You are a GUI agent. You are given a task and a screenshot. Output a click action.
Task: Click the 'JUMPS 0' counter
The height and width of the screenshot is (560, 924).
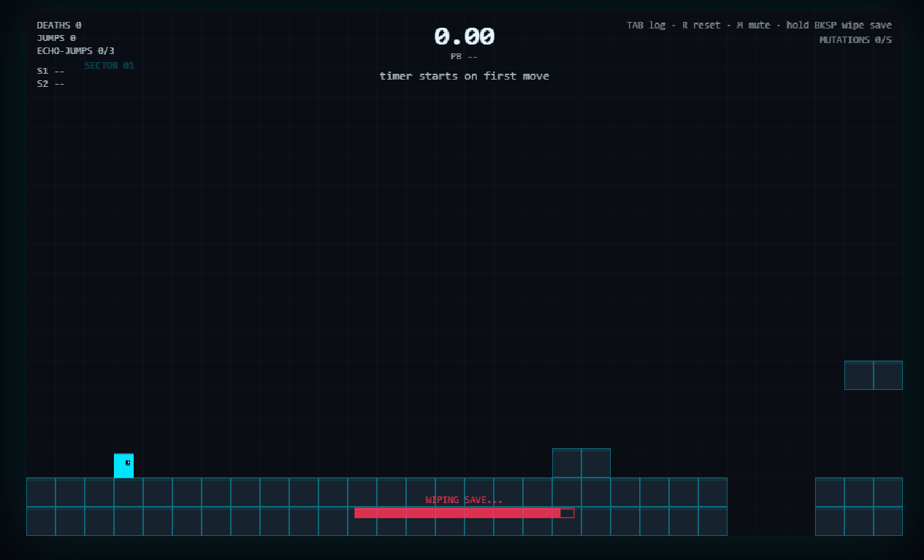pyautogui.click(x=56, y=38)
